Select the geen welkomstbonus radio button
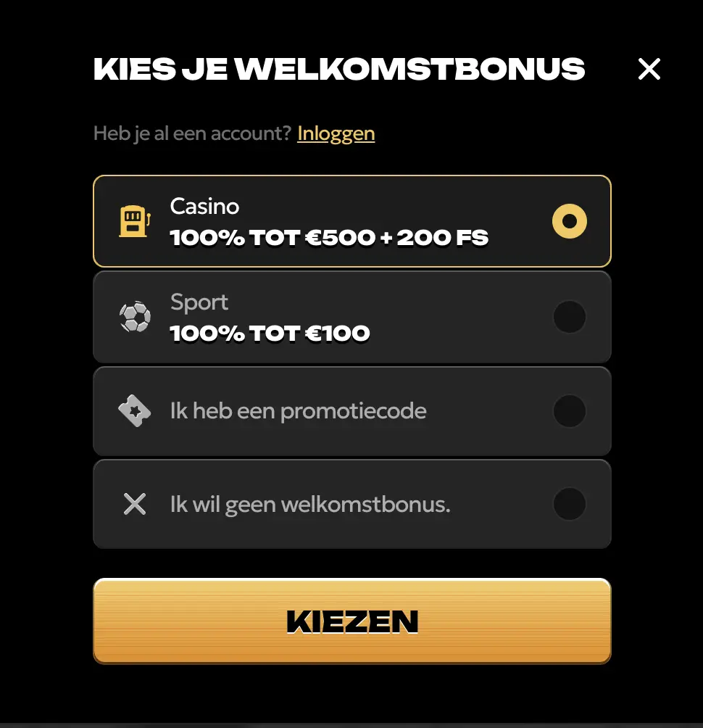The width and height of the screenshot is (703, 728). click(570, 504)
